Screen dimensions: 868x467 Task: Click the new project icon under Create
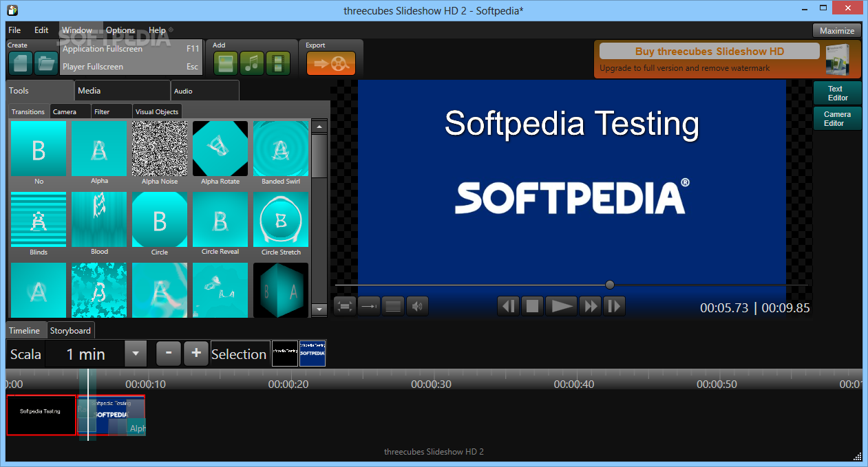coord(21,63)
